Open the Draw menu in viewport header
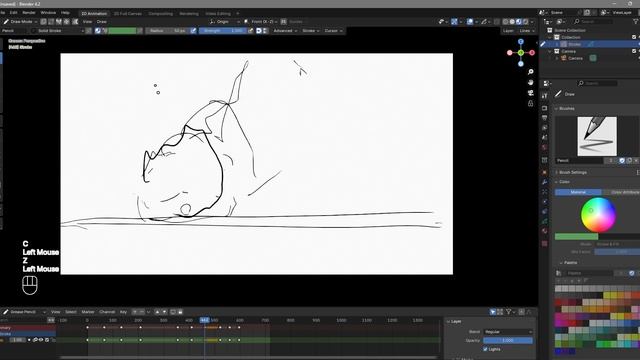This screenshot has height=360, width=640. (102, 22)
